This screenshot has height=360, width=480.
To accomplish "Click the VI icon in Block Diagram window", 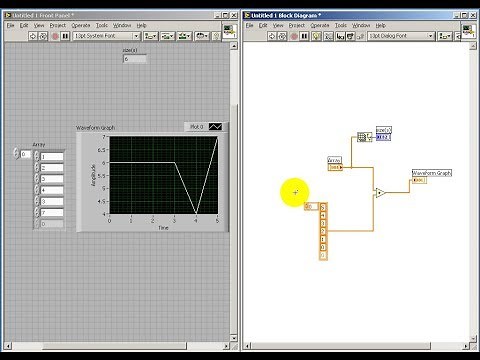I will tap(469, 32).
